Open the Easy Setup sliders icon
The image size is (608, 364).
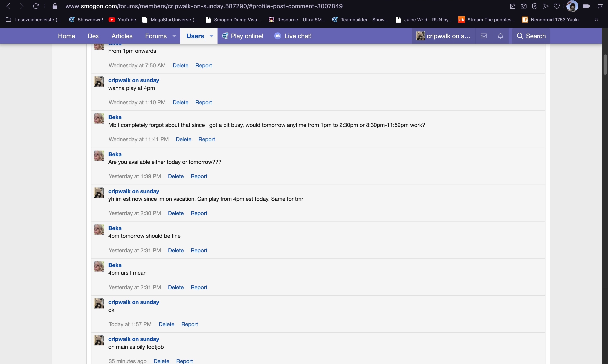coord(600,6)
